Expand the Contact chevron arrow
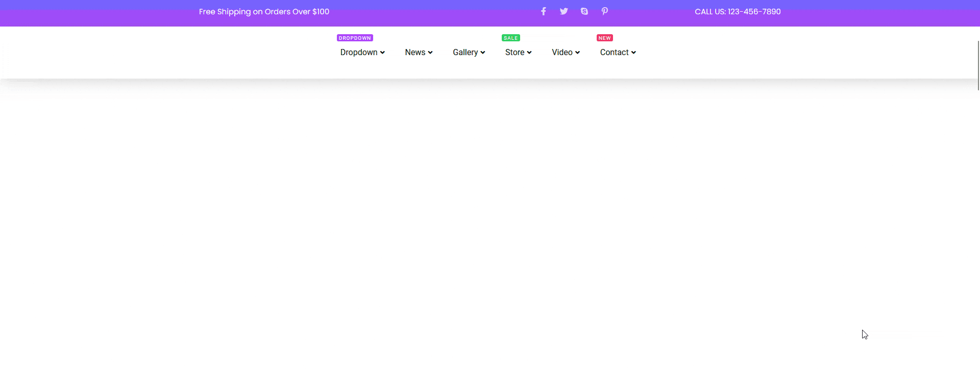Viewport: 980px width, 370px height. point(633,53)
